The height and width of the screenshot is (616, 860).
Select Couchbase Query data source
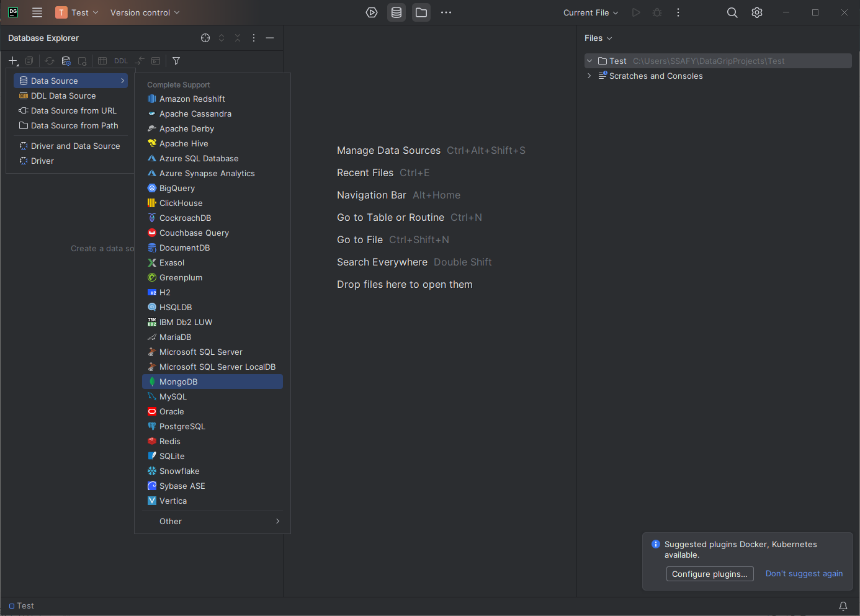pos(212,233)
